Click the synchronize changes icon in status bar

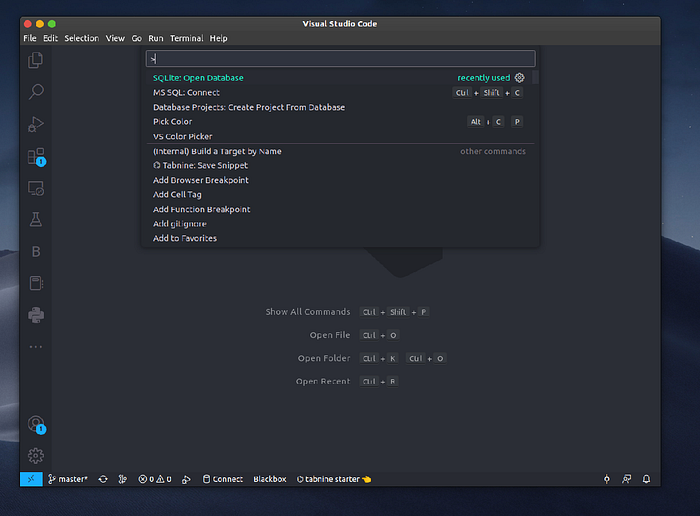[x=103, y=479]
